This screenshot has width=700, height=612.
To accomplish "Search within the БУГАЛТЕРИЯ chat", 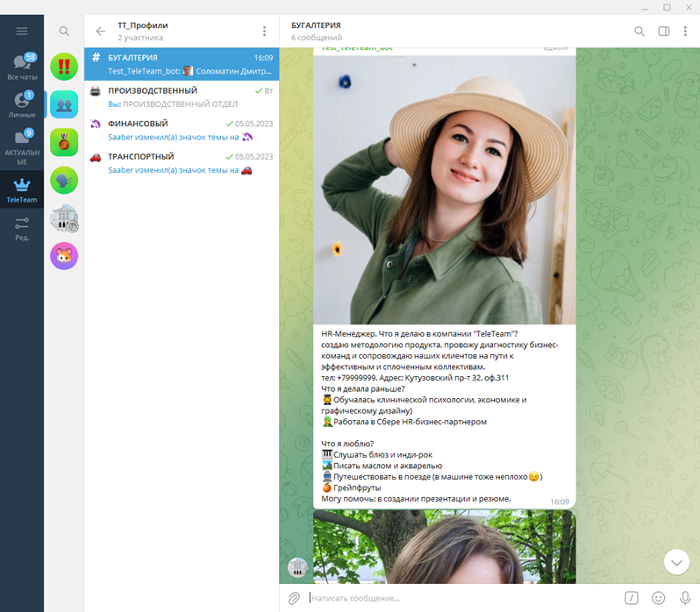I will [639, 31].
